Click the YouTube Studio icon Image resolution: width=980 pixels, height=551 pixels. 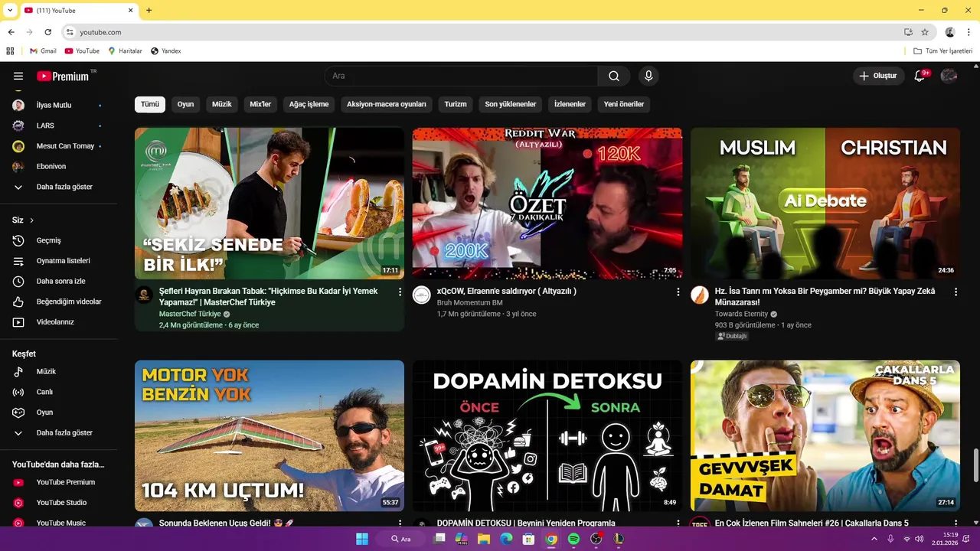pyautogui.click(x=18, y=503)
